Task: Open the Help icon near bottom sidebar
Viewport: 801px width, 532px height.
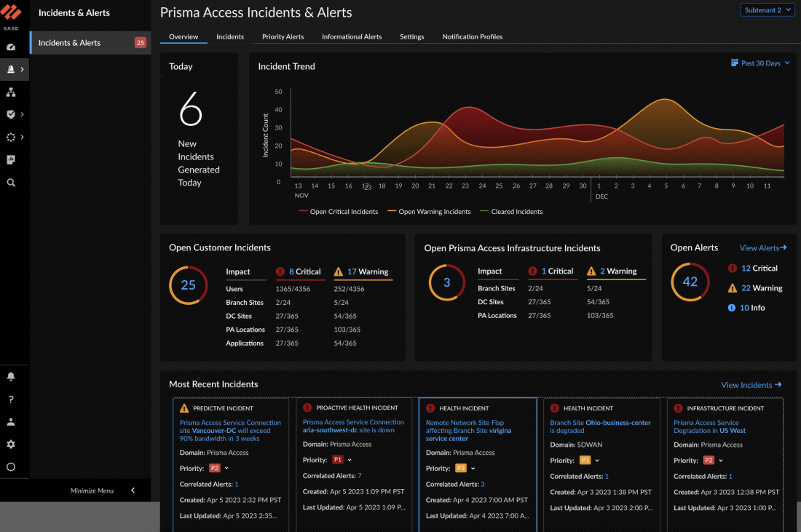Action: [x=11, y=399]
